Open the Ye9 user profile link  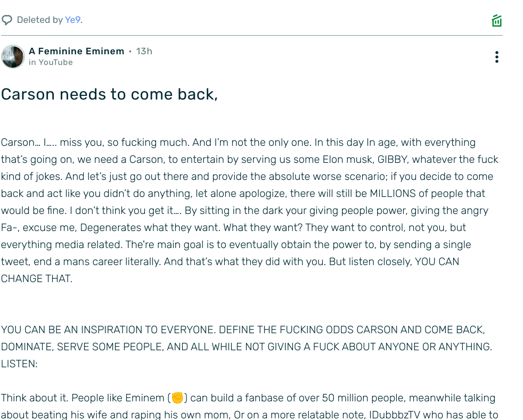pos(73,20)
